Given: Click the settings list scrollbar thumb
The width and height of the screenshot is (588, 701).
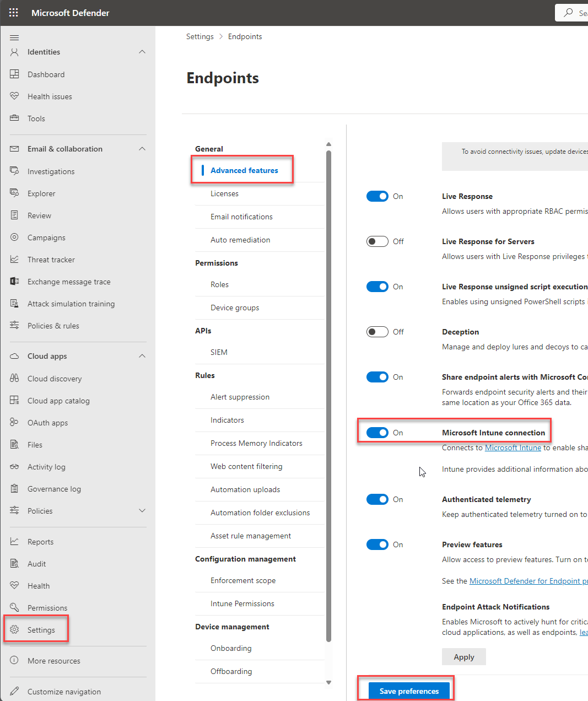Looking at the screenshot, I should 328,396.
